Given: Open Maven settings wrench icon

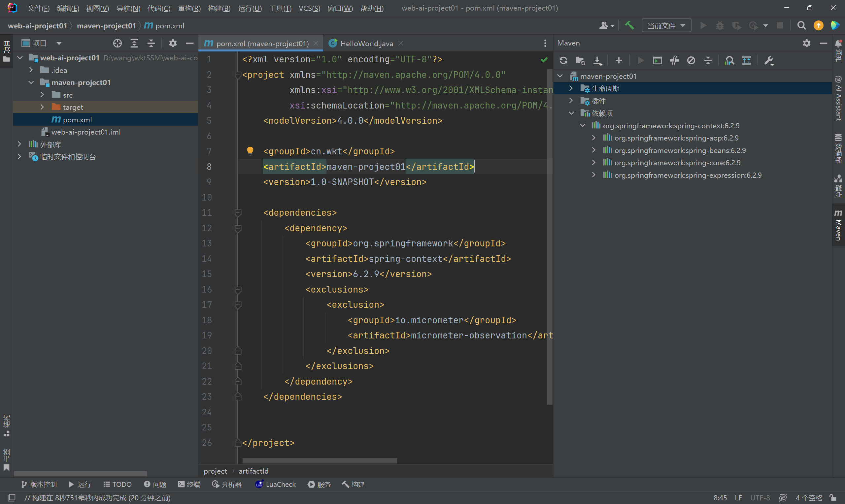Looking at the screenshot, I should tap(768, 60).
